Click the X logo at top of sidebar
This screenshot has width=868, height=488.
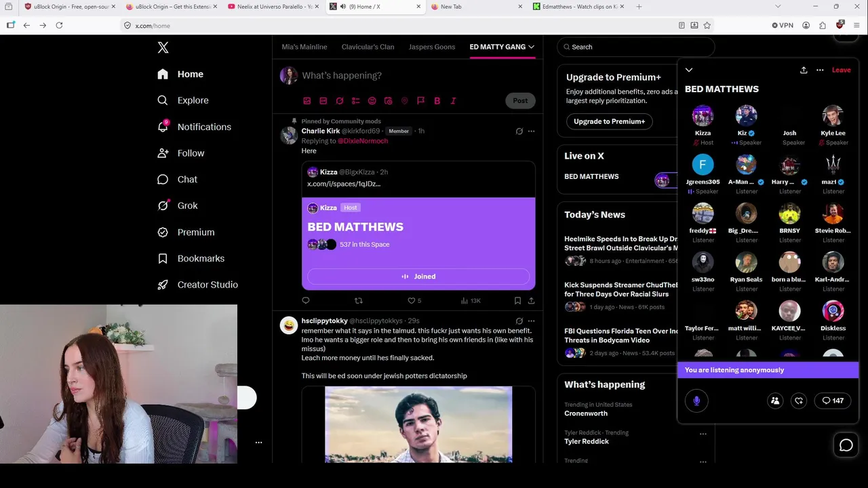tap(163, 47)
